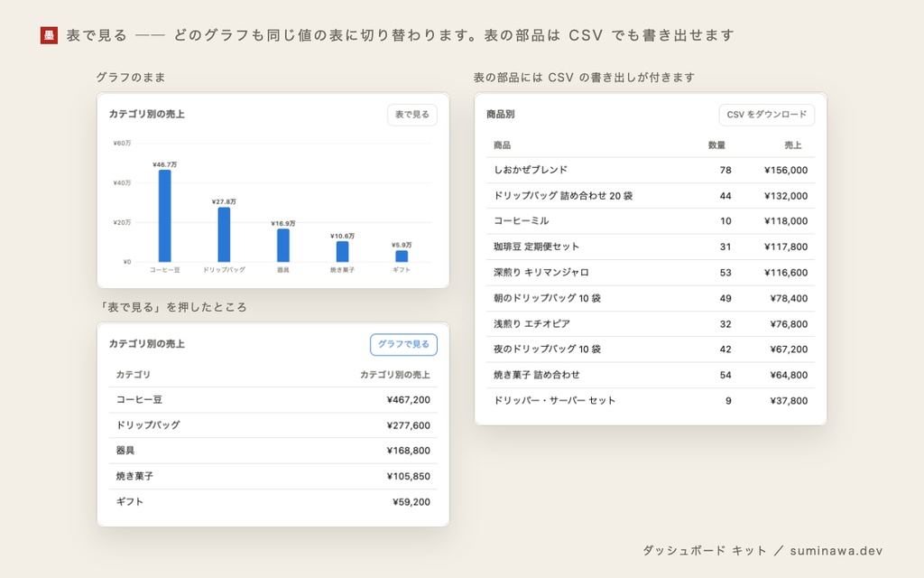Click the ¥5.9万 value label
Viewport: 924px width, 578px height.
[402, 245]
